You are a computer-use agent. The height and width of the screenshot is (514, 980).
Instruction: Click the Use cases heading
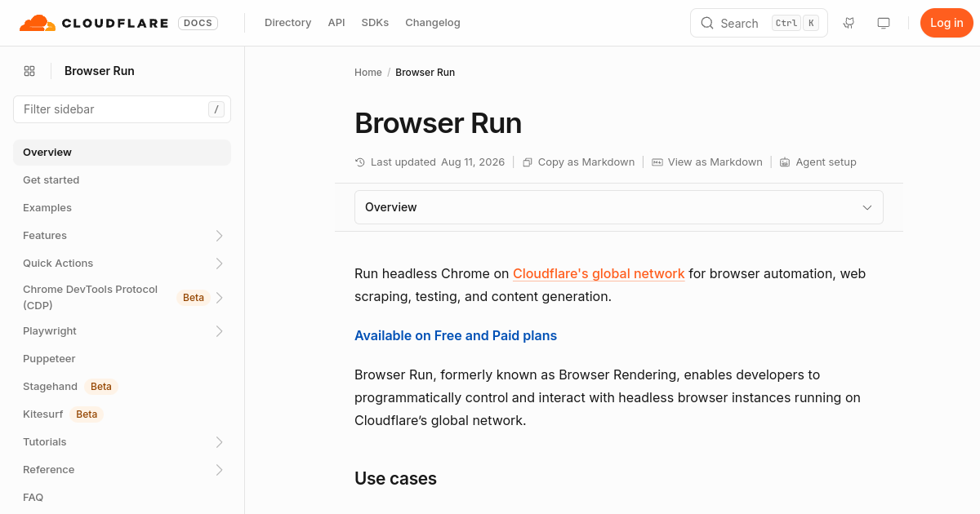395,479
